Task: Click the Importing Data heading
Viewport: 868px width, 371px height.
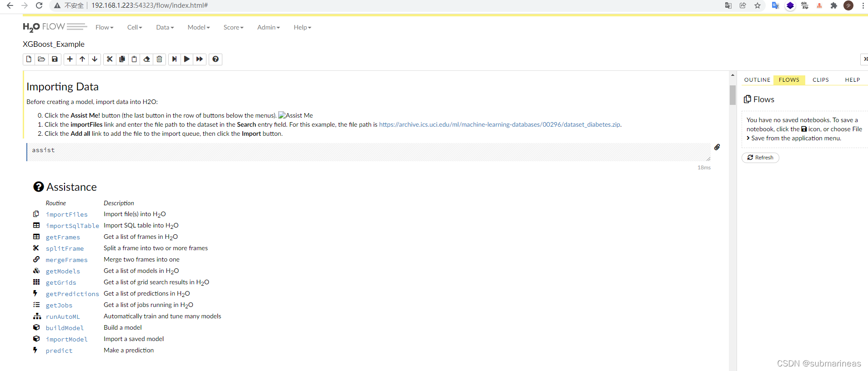Action: (62, 87)
